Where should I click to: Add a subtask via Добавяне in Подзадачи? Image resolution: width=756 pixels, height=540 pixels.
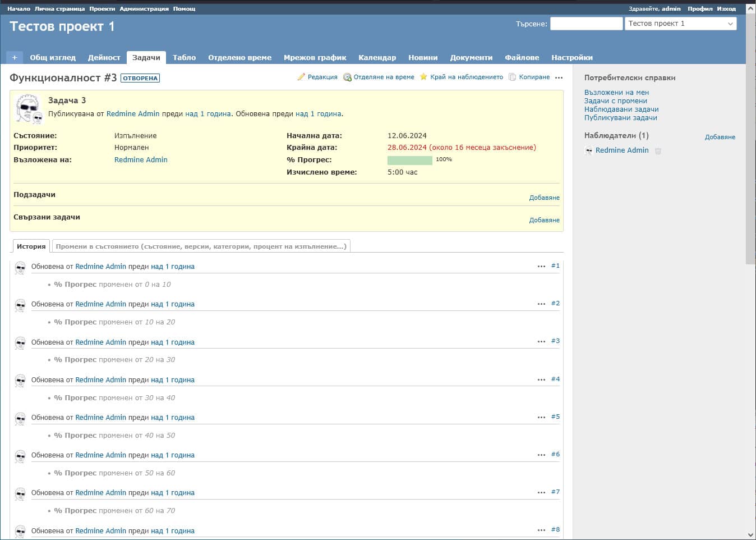pyautogui.click(x=544, y=198)
